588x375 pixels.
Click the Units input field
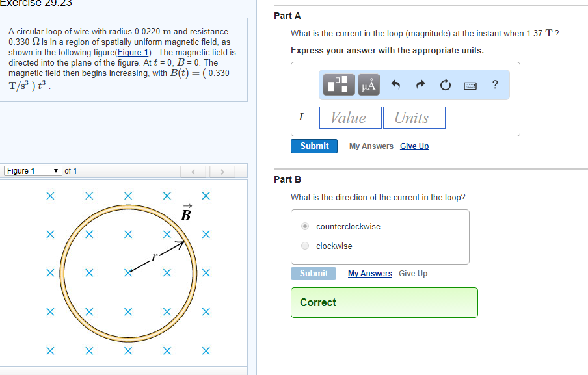414,118
